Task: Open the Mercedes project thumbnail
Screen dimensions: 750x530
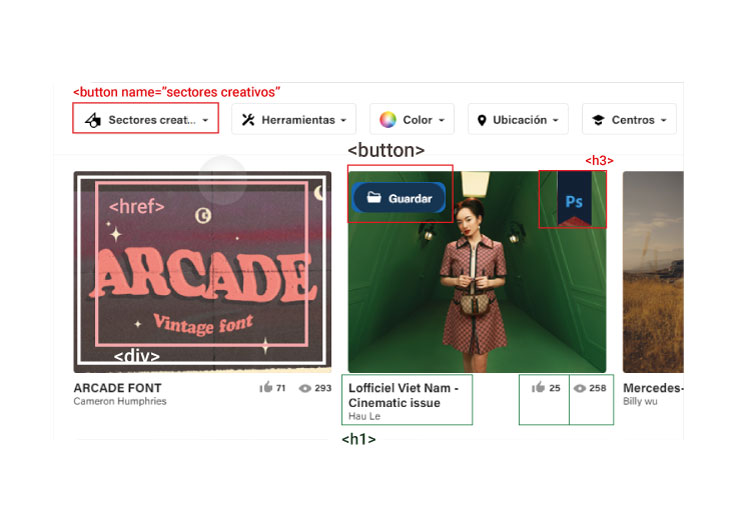Action: click(653, 272)
